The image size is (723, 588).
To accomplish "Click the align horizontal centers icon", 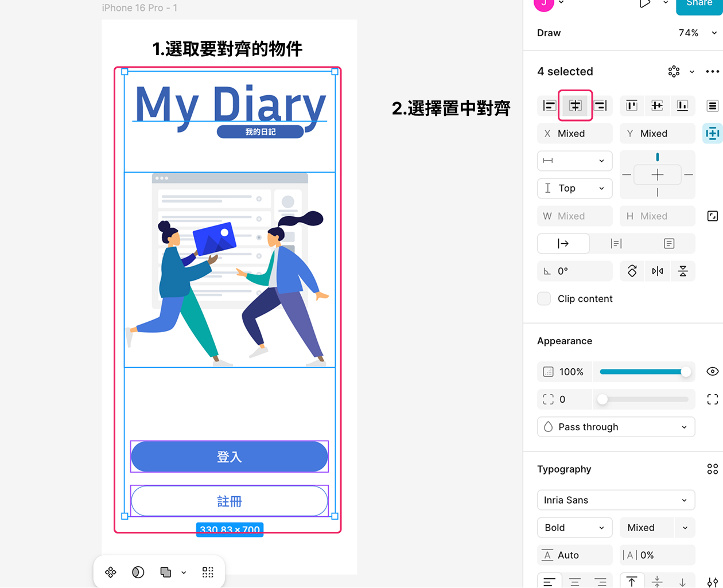I will [575, 106].
